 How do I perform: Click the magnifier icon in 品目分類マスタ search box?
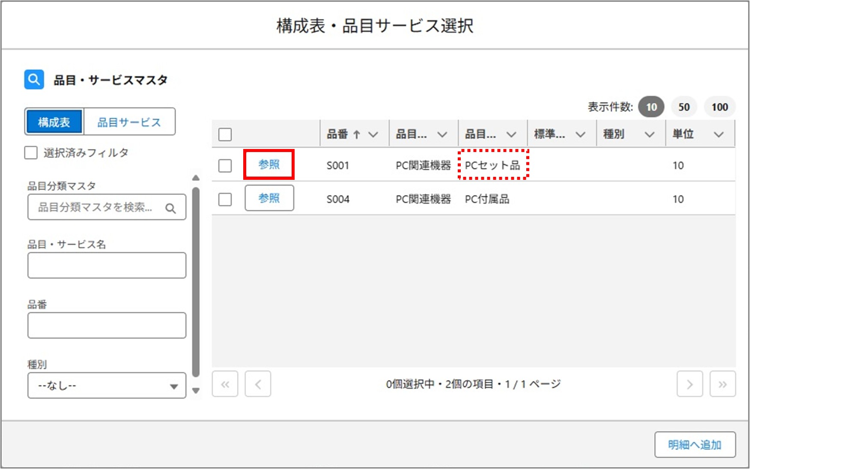click(x=171, y=208)
